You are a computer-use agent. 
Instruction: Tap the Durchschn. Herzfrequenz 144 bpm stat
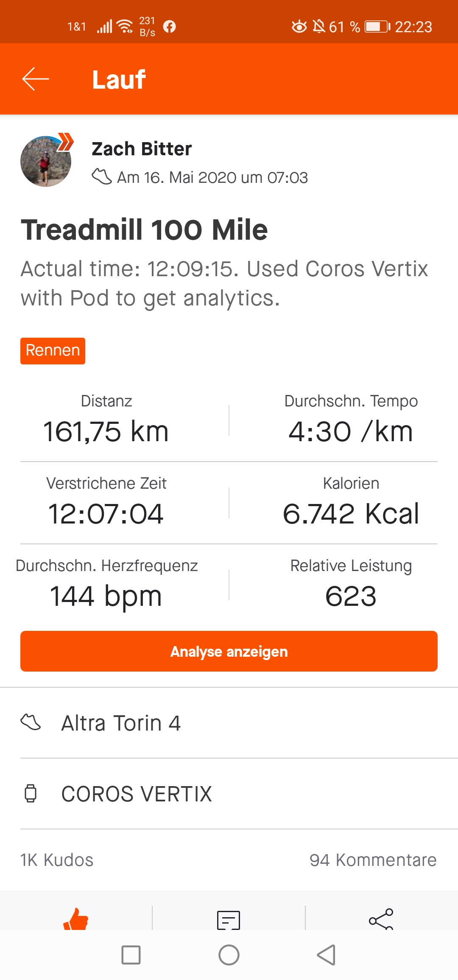tap(106, 585)
